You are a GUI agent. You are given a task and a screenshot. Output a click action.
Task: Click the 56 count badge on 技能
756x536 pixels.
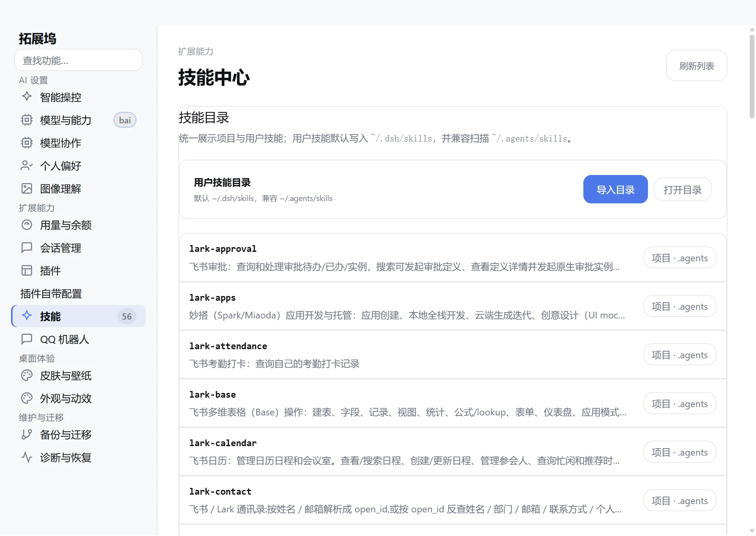[127, 316]
